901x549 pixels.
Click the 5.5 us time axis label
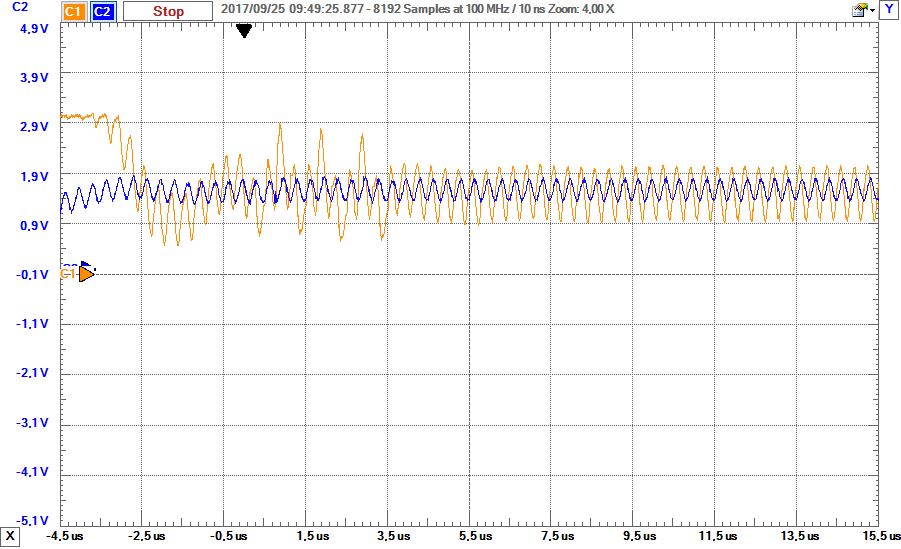coord(476,536)
